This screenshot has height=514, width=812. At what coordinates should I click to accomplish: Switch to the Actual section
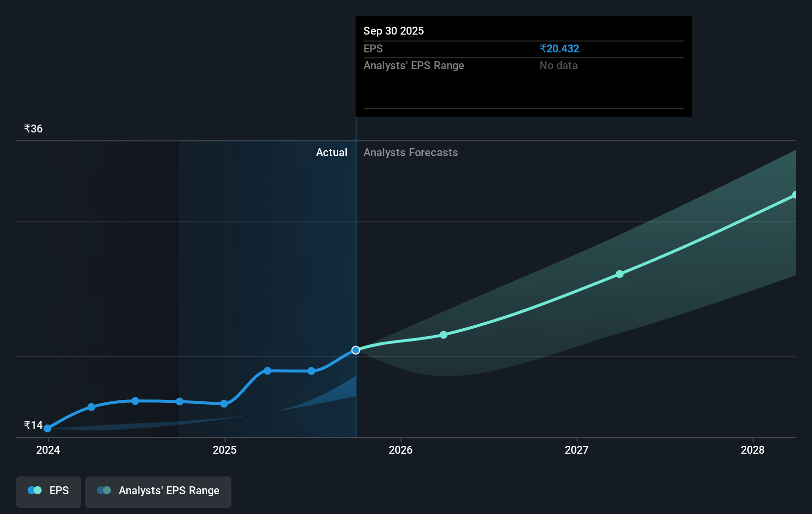click(x=331, y=152)
